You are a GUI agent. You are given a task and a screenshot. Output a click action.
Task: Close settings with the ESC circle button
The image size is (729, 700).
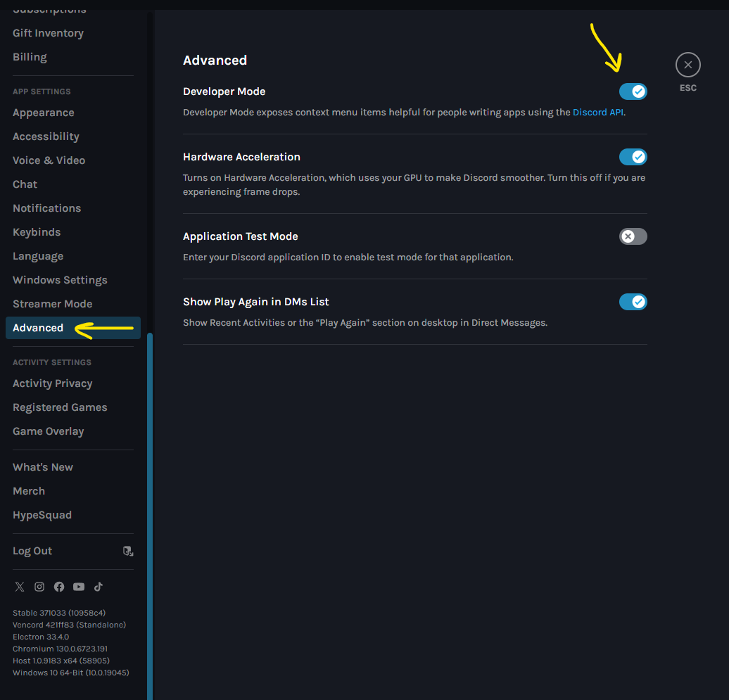click(x=687, y=65)
